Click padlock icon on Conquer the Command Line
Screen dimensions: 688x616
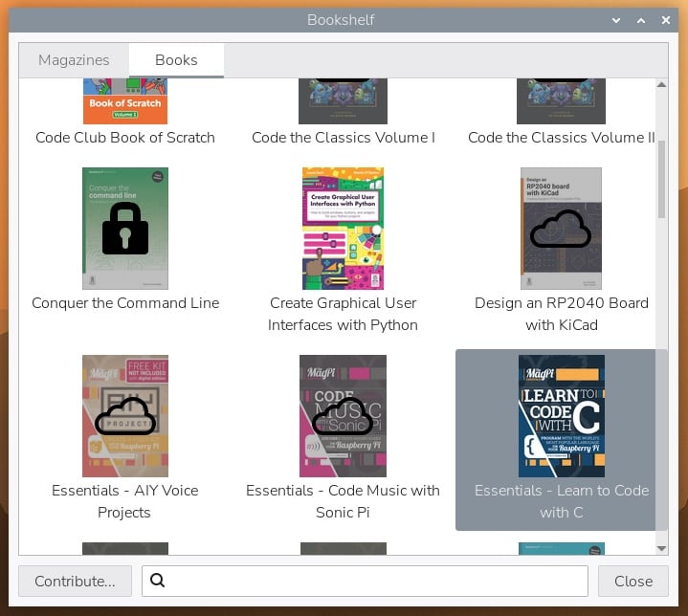[x=124, y=228]
